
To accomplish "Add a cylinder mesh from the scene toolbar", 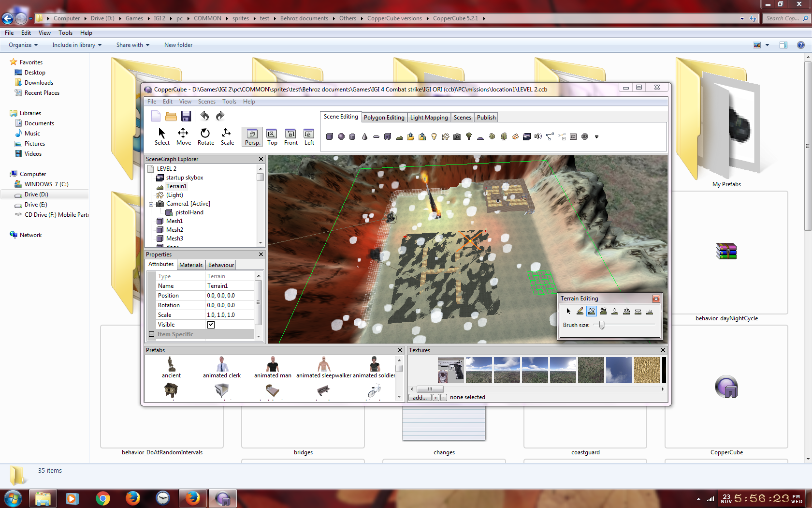I will pyautogui.click(x=352, y=136).
